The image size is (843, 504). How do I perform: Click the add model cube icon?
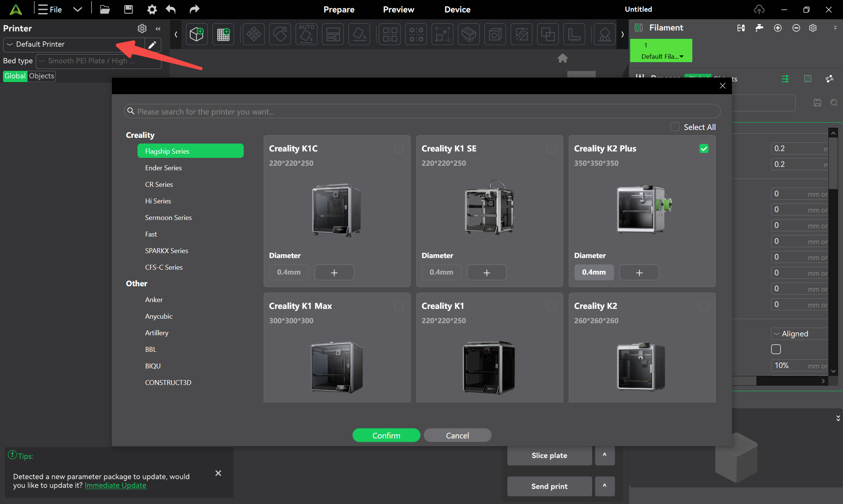[x=197, y=34]
